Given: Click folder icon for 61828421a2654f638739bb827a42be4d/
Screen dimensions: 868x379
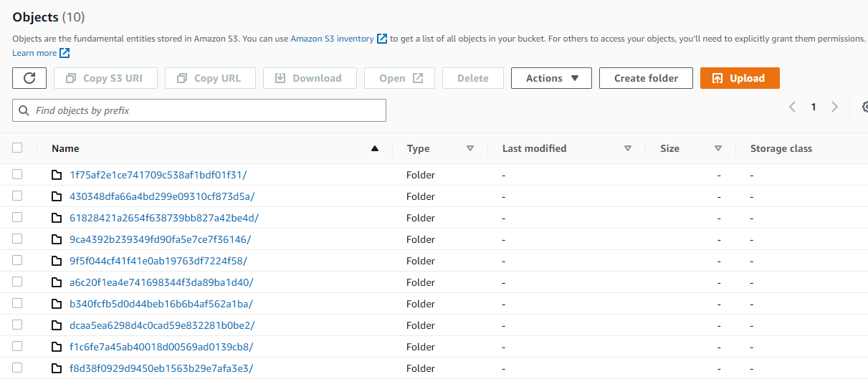Looking at the screenshot, I should coord(57,218).
